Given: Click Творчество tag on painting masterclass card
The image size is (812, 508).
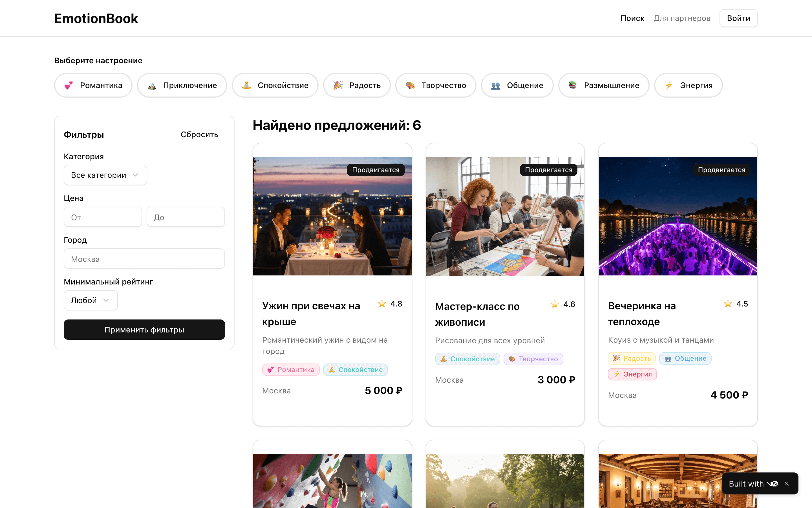Looking at the screenshot, I should (533, 359).
